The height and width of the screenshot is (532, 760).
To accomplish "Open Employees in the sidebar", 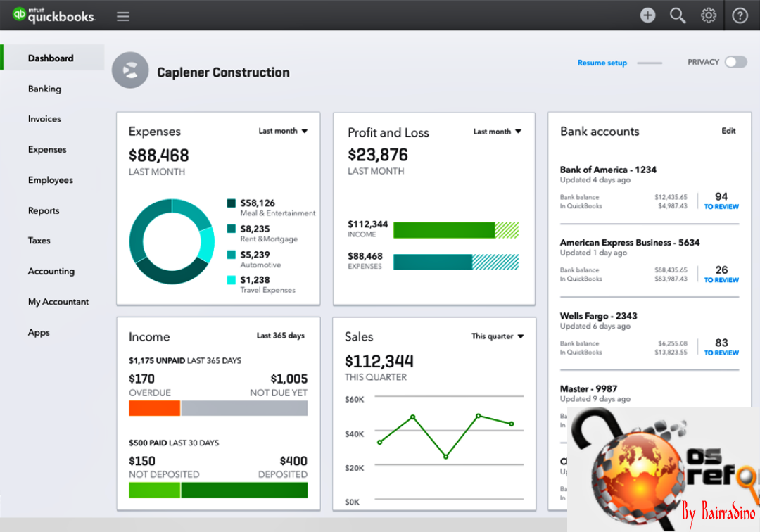I will pos(51,179).
